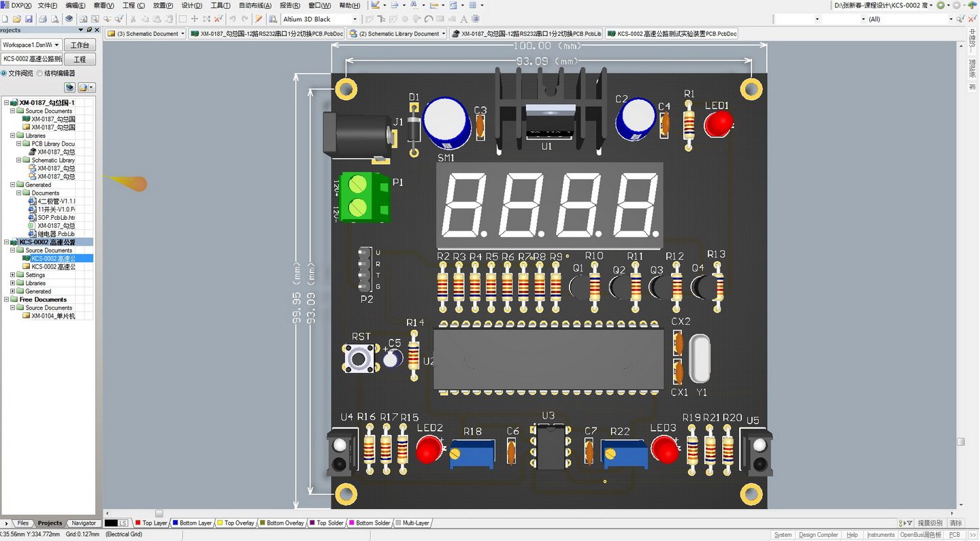Click the Open file folder icon

tap(17, 19)
